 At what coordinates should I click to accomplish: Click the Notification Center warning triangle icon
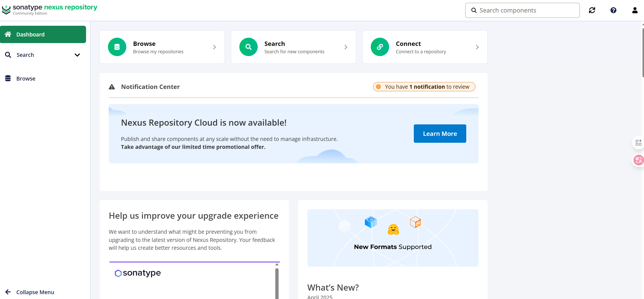(112, 87)
